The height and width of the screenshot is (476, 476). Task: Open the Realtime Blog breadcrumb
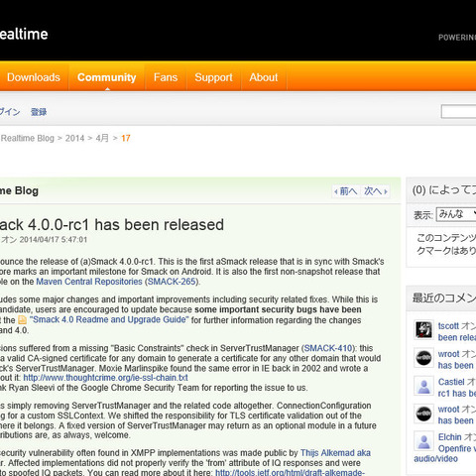(x=27, y=138)
